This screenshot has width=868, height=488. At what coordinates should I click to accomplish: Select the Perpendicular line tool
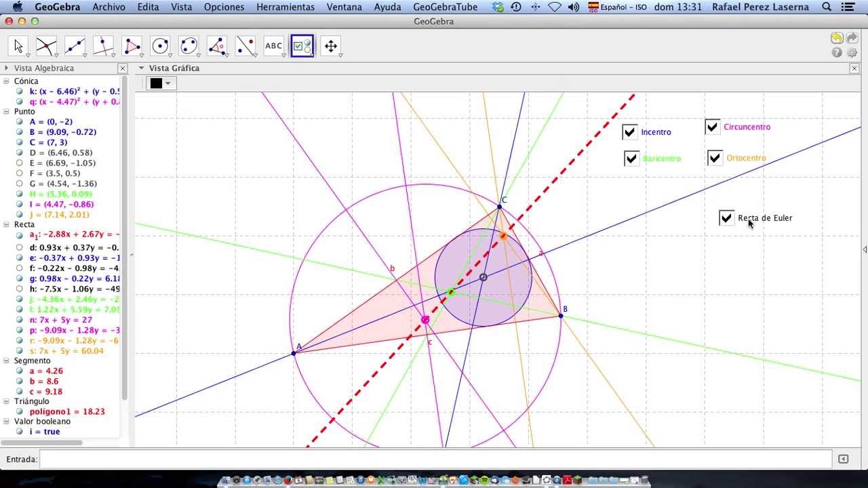coord(103,46)
